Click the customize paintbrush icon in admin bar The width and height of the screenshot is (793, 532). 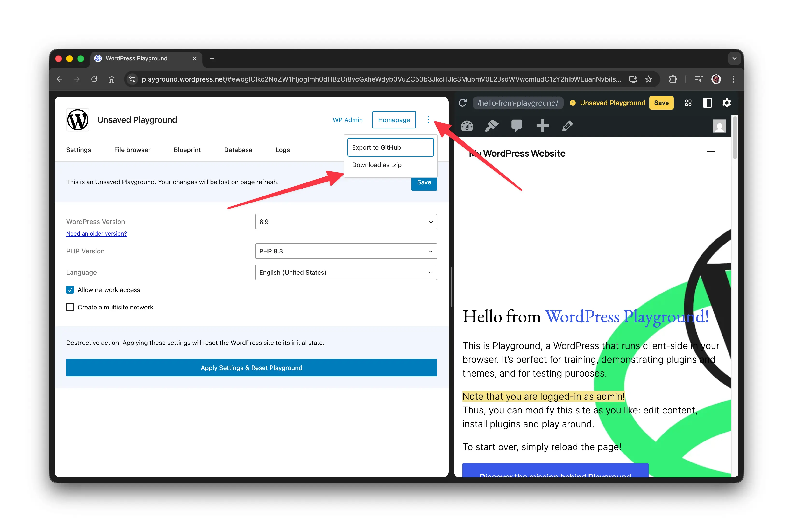coord(492,126)
